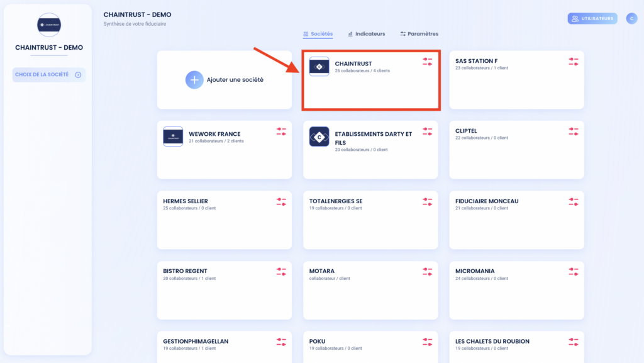The height and width of the screenshot is (363, 644).
Task: Open settings sliders icon on GESTIONPHIMAGELLAN card
Action: pyautogui.click(x=281, y=342)
